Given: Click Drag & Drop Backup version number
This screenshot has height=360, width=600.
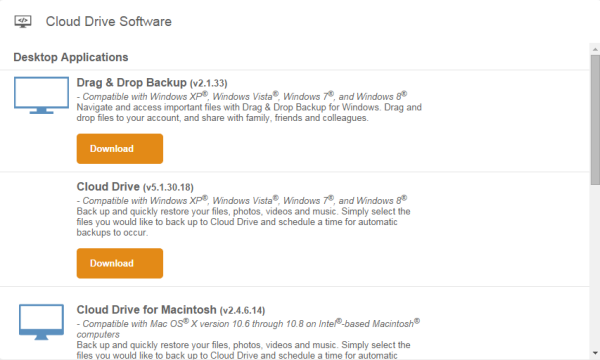Looking at the screenshot, I should click(x=209, y=83).
